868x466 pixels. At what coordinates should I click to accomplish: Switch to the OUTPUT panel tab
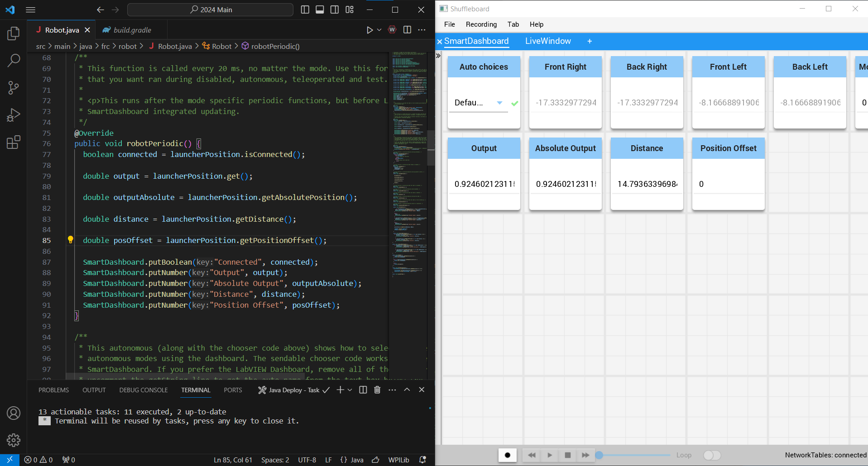point(94,390)
